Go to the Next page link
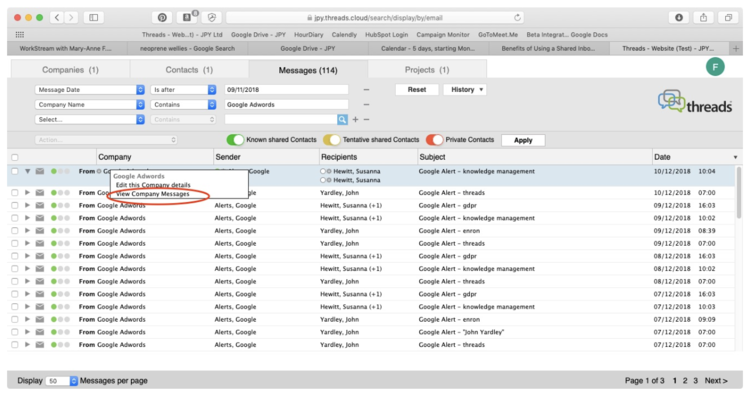 (716, 381)
